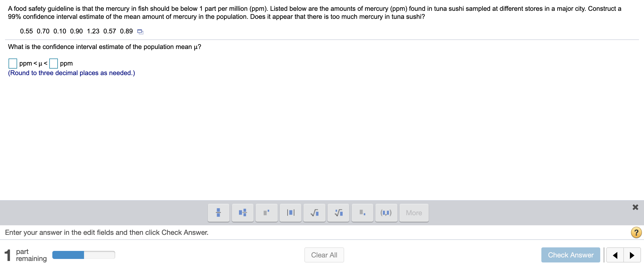Viewport: 644px width, 270px height.
Task: Insert an absolute value template
Action: [291, 213]
